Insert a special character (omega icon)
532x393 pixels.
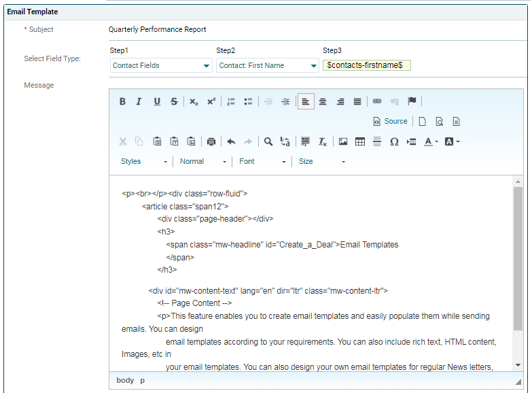coord(394,141)
